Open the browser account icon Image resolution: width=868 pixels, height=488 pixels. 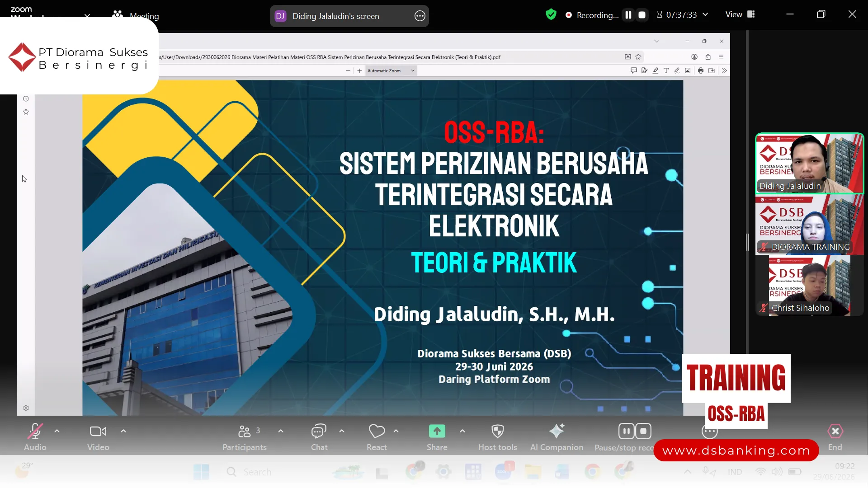point(694,57)
